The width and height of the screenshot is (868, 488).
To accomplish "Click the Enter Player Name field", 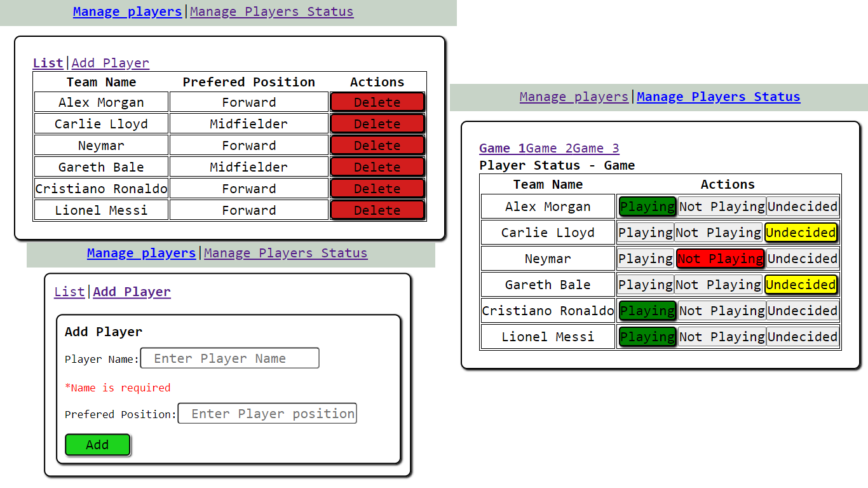I will pyautogui.click(x=229, y=358).
